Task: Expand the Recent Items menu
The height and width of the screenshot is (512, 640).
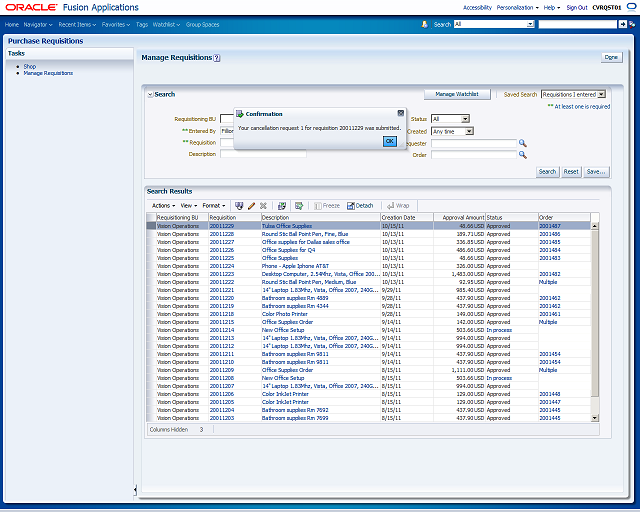Action: coord(77,24)
